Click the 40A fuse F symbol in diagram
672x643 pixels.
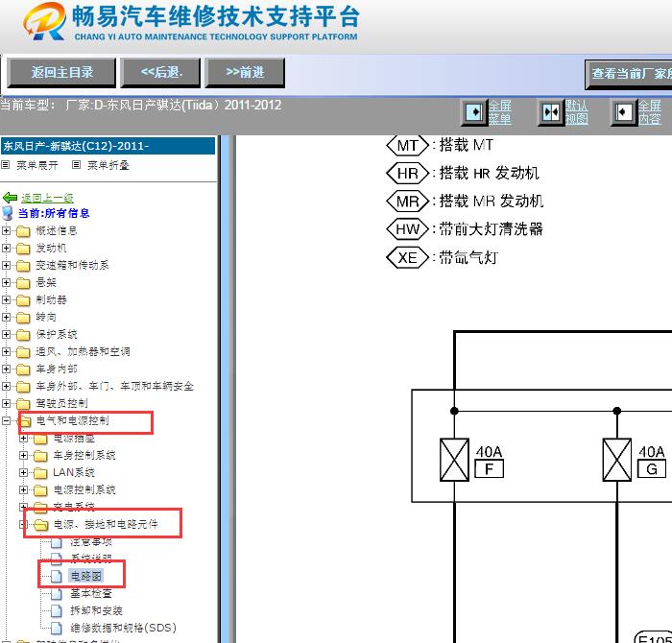454,460
